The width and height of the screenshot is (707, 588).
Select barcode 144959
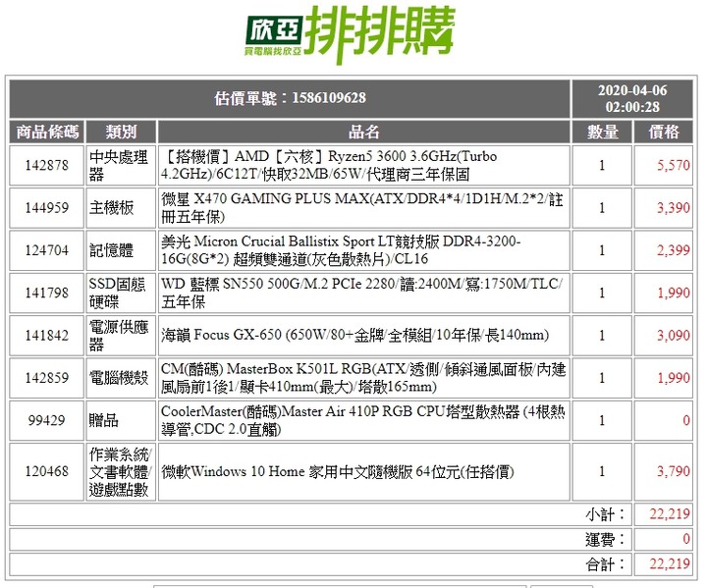tap(47, 208)
